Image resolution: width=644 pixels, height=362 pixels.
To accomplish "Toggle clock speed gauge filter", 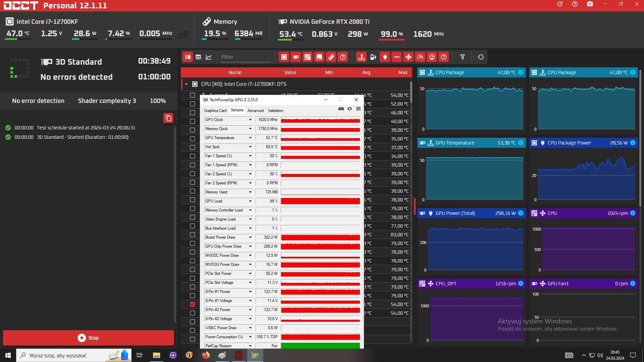I will click(x=420, y=57).
